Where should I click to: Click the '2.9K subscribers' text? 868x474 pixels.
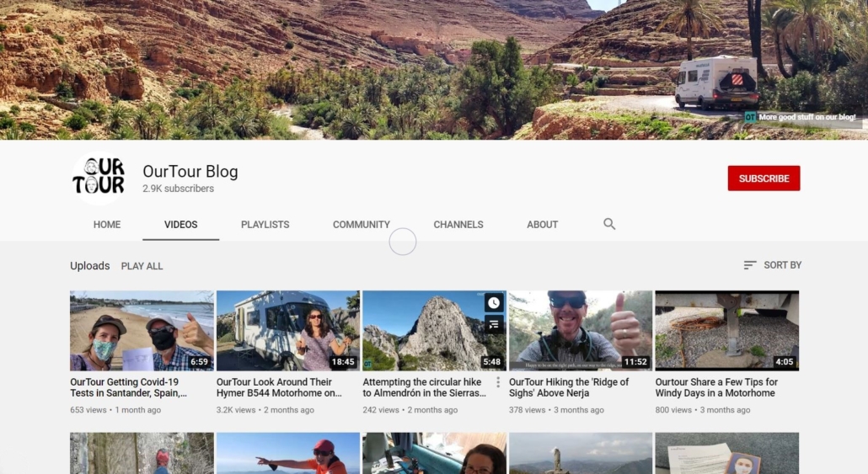[x=178, y=189]
